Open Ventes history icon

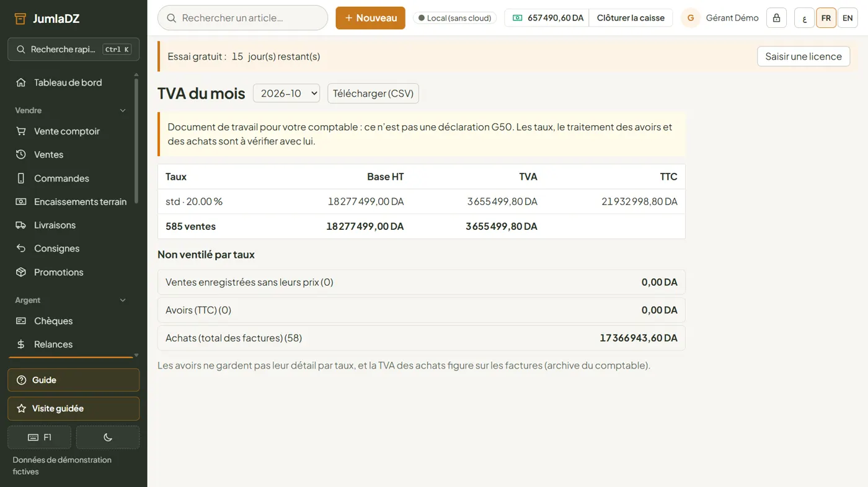tap(21, 154)
